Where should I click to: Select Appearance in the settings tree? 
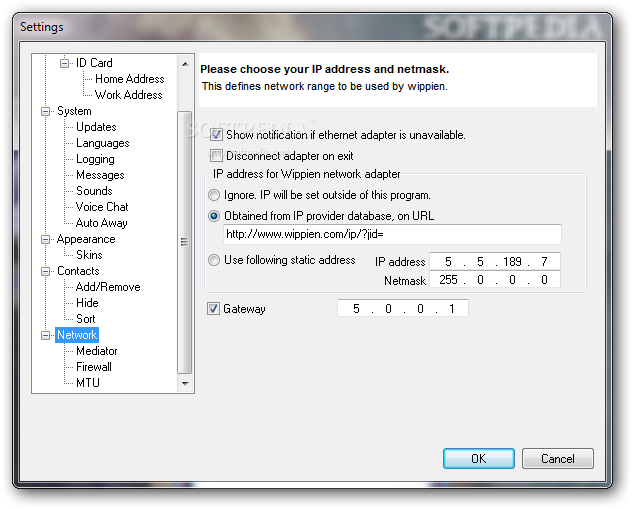pyautogui.click(x=86, y=239)
